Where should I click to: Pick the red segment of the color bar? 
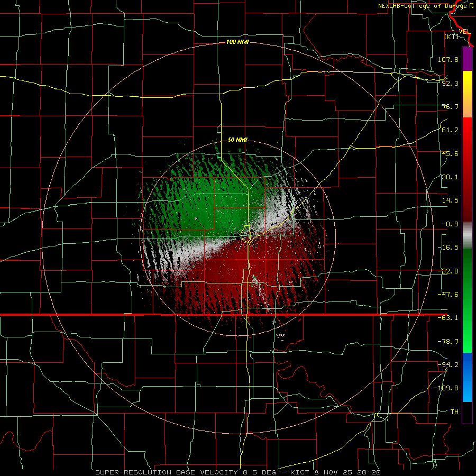pos(467,169)
